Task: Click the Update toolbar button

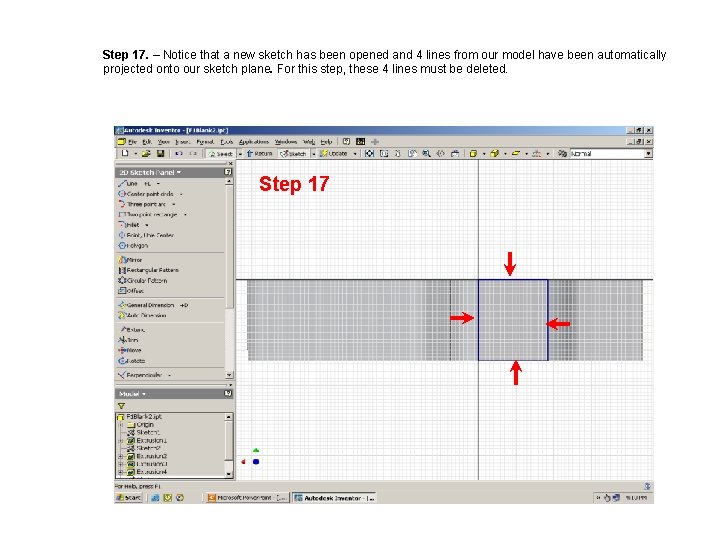Action: tap(334, 153)
